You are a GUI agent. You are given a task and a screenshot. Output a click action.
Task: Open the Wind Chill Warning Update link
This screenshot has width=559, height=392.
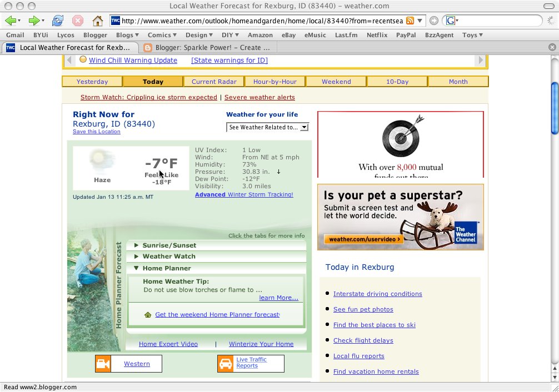tap(133, 60)
